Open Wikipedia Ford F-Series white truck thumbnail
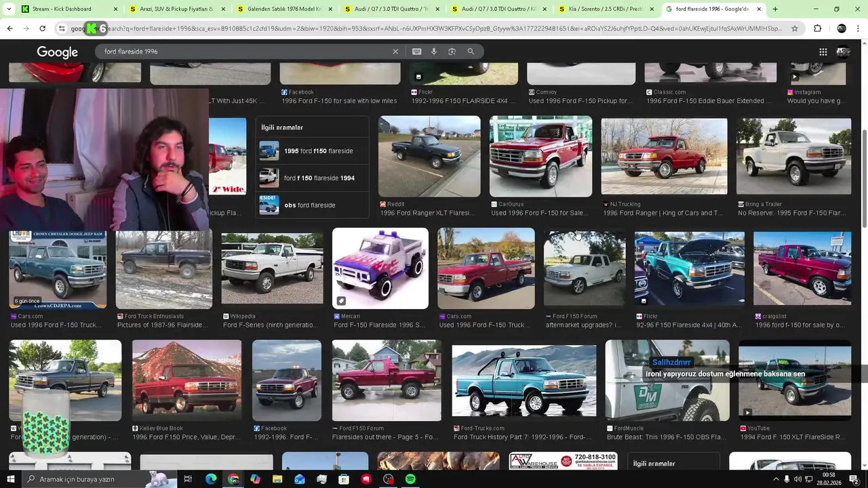Image resolution: width=868 pixels, height=488 pixels. (272, 268)
